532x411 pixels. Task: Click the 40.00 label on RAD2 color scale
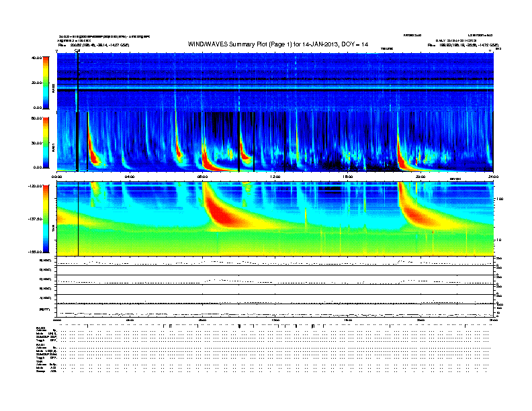[36, 58]
